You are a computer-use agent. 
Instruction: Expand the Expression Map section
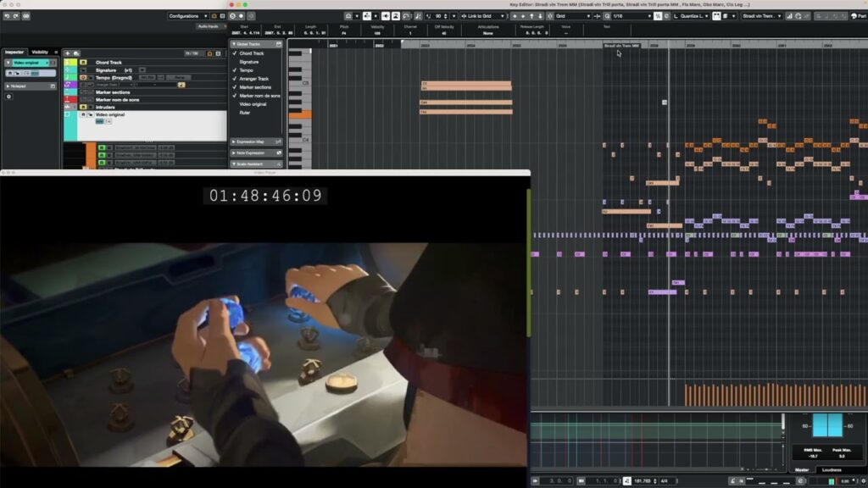click(234, 142)
